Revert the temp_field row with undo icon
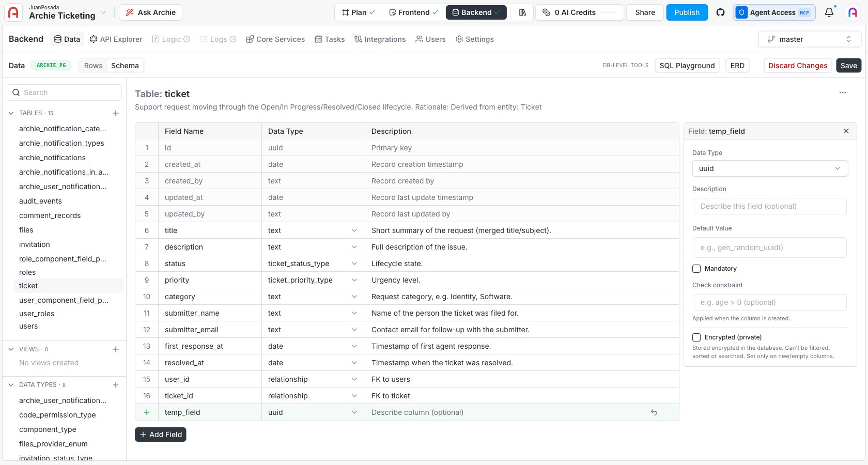868x465 pixels. coord(654,412)
